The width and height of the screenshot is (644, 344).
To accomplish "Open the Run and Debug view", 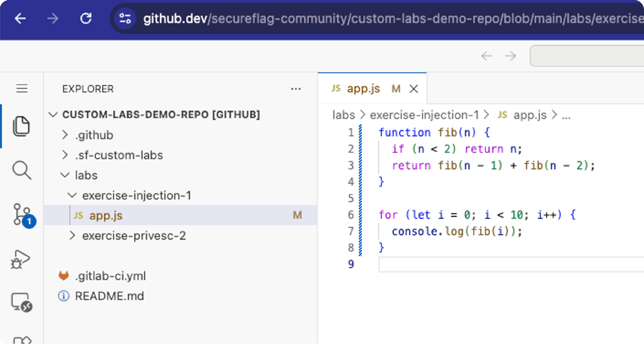I will click(x=21, y=260).
